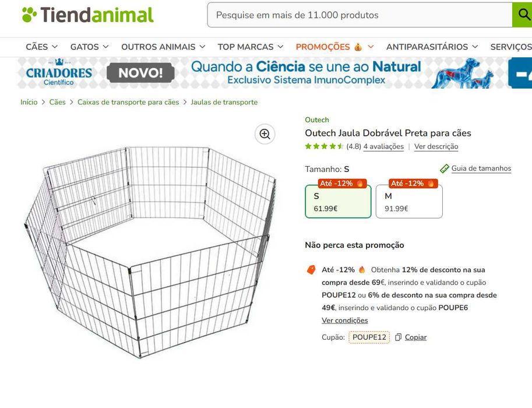Click the green search magnifier button

coord(522,15)
